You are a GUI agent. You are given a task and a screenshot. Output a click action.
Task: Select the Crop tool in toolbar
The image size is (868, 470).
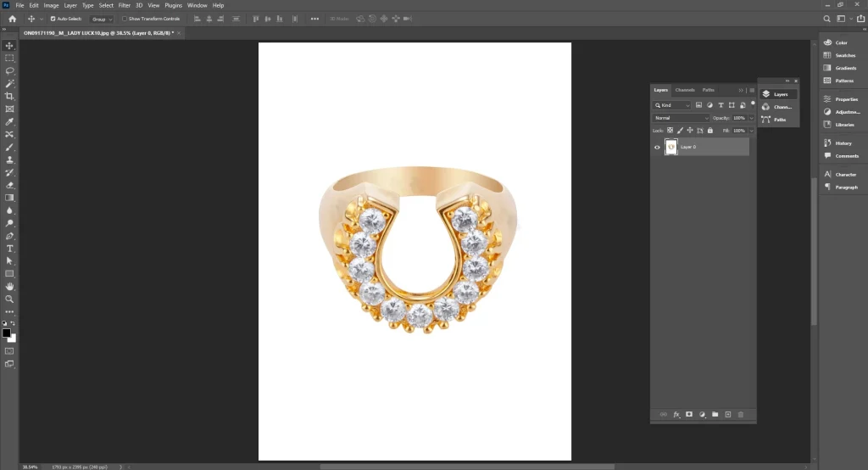click(x=10, y=97)
